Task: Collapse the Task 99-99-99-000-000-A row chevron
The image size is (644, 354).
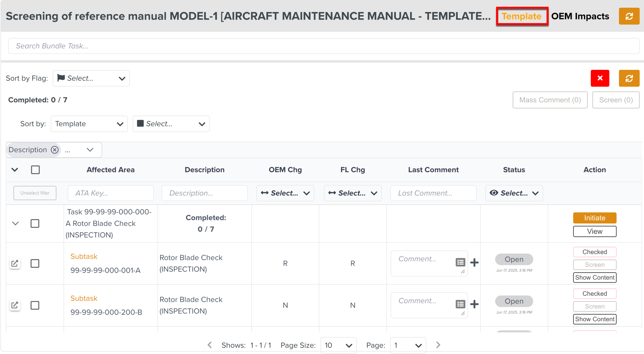Action: pos(15,223)
